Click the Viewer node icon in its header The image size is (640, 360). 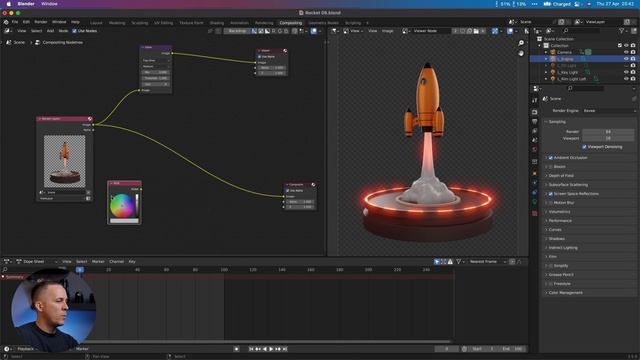coord(285,51)
